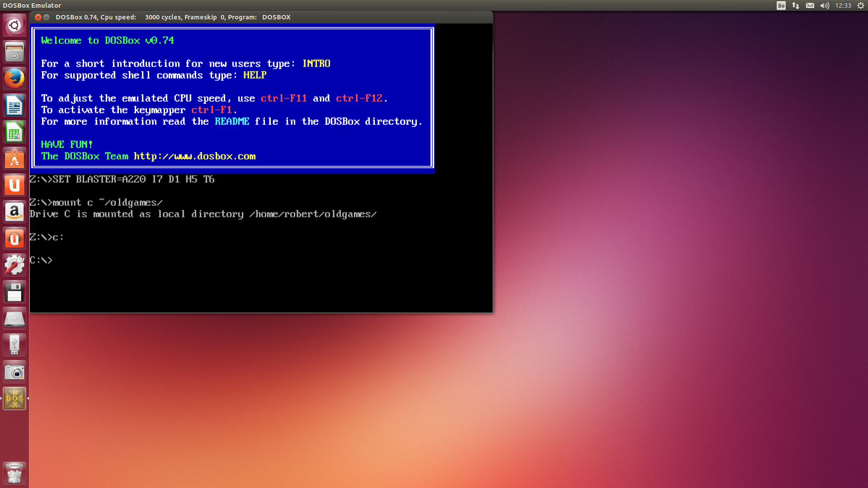Open the messaging envelope indicator menu
This screenshot has width=868, height=488.
[810, 5]
